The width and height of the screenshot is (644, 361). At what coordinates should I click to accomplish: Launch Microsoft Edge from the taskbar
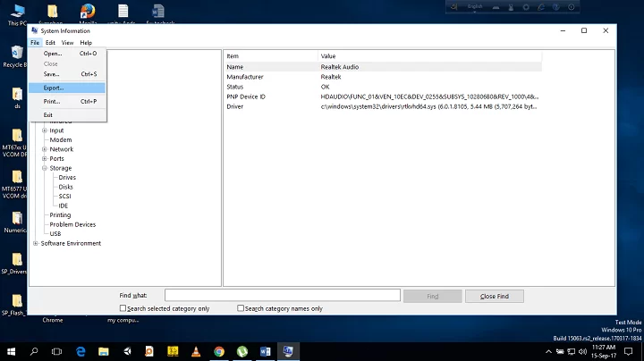click(x=80, y=351)
